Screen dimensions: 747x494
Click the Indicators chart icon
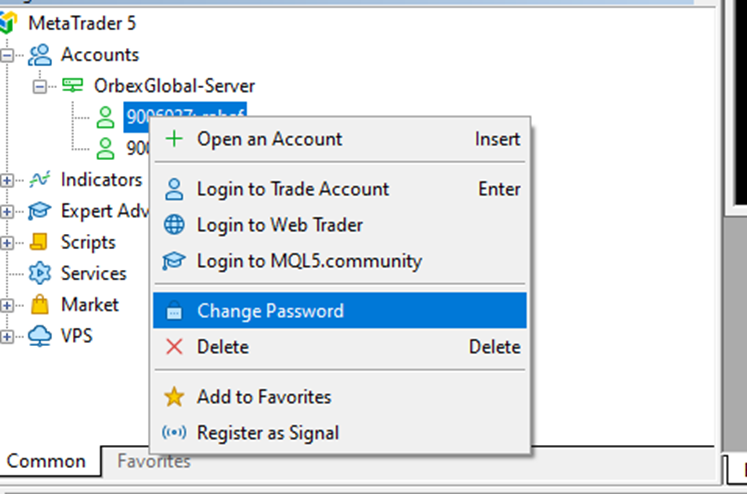(x=40, y=179)
